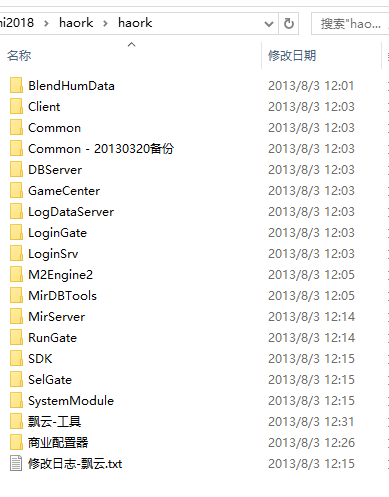Screen dimensions: 389x497
Task: Expand the chevron before the first haork breadcrumb
Action: (46, 23)
